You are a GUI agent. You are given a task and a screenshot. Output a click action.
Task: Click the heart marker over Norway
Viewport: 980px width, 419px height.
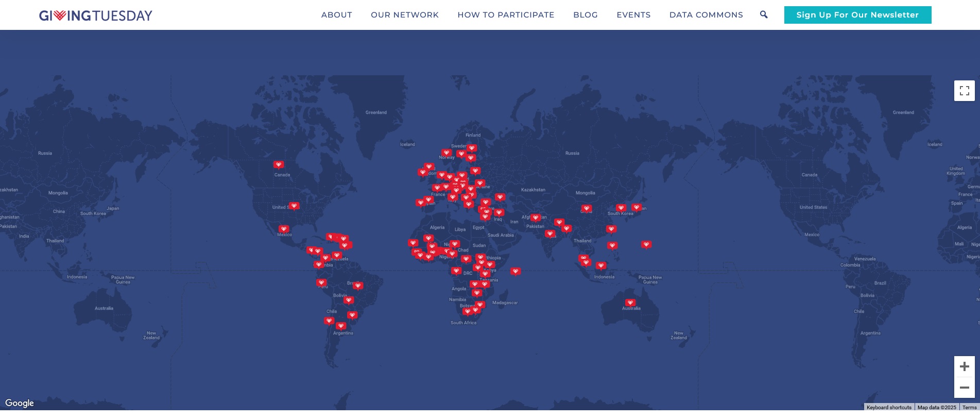[446, 153]
